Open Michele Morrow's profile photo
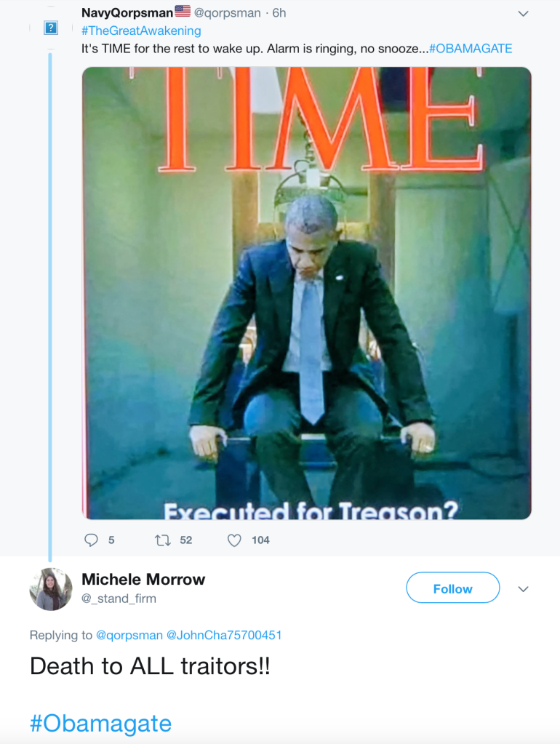This screenshot has width=560, height=744. 51,588
